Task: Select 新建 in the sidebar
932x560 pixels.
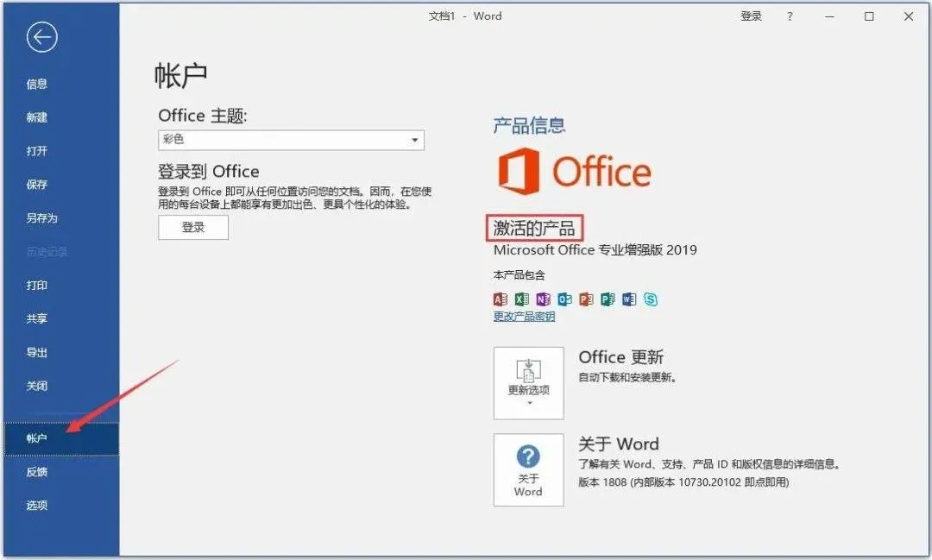Action: pos(37,117)
